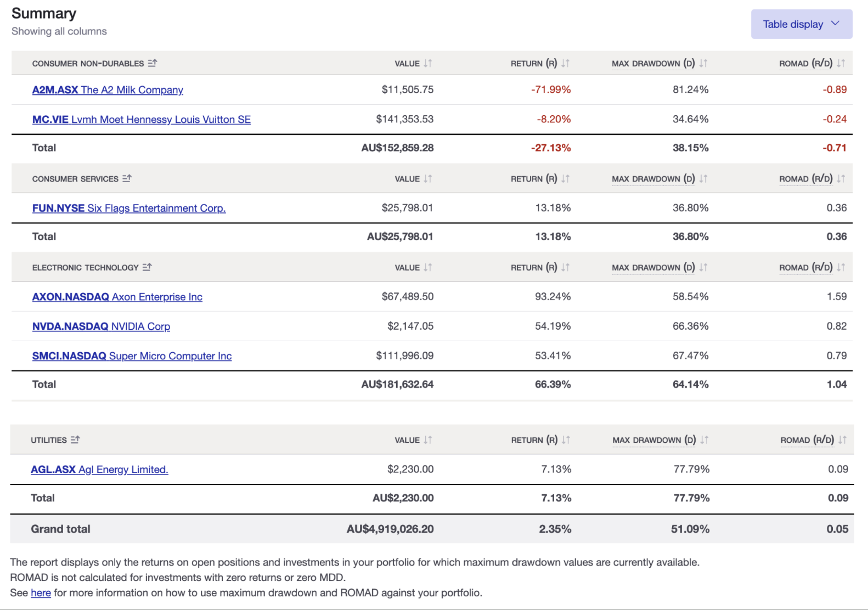Select the Super Micro return 53.41%
Viewport: 868px width, 610px height.
click(x=553, y=356)
